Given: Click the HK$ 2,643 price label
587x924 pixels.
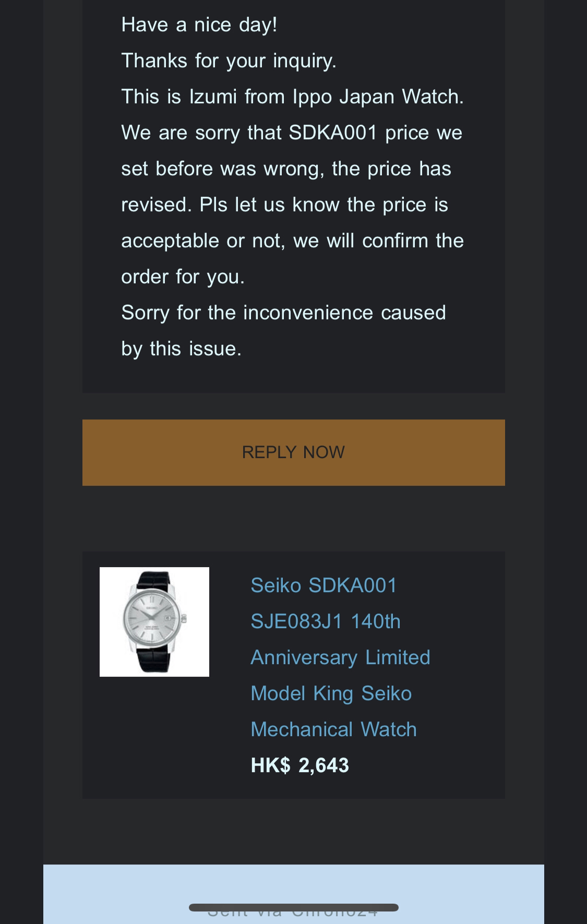Looking at the screenshot, I should click(x=300, y=765).
